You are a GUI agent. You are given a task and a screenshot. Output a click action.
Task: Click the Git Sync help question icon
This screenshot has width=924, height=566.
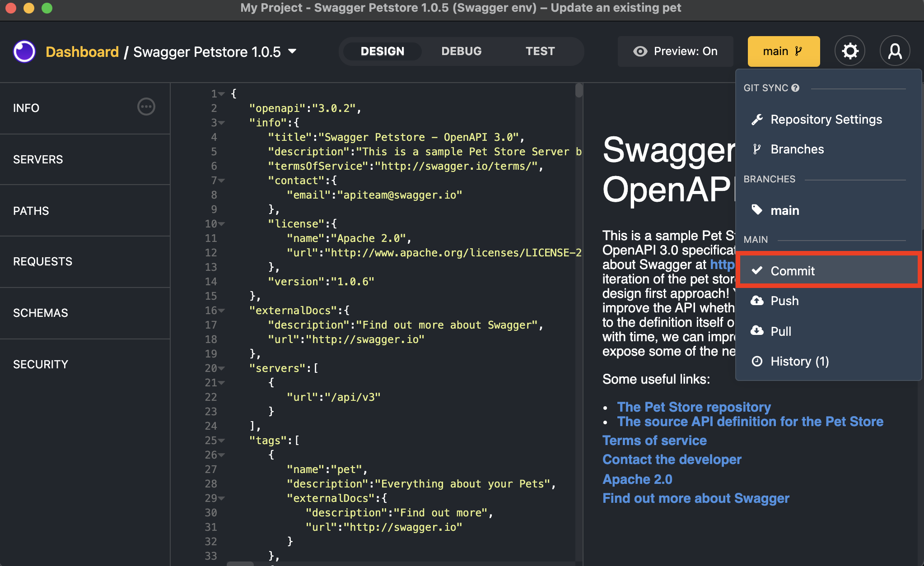click(795, 88)
